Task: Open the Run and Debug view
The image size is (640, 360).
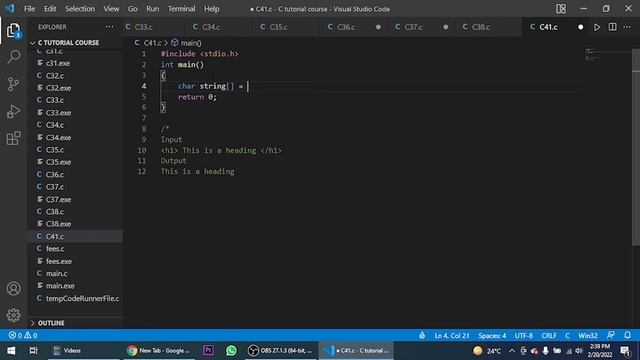Action: coord(13,111)
